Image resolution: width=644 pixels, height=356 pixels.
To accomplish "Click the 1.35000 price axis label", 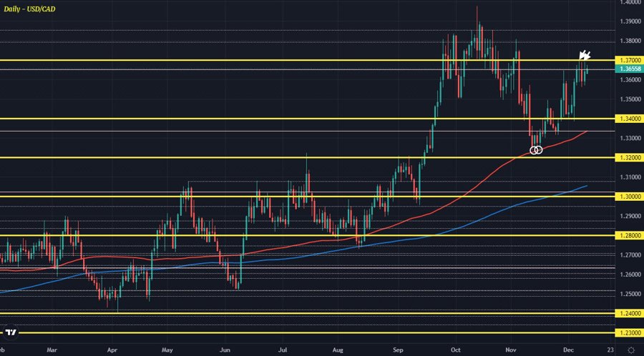I will [x=630, y=99].
